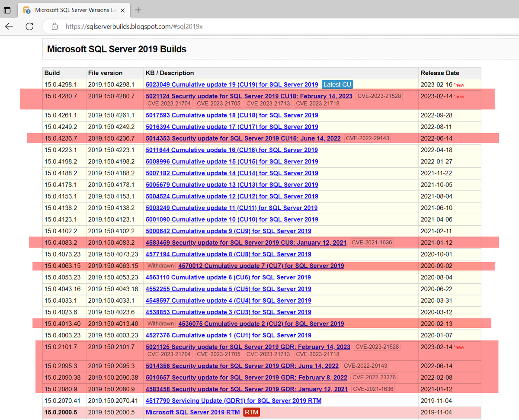
Task: Open 4583459 Security update CU8 link
Action: pyautogui.click(x=246, y=243)
